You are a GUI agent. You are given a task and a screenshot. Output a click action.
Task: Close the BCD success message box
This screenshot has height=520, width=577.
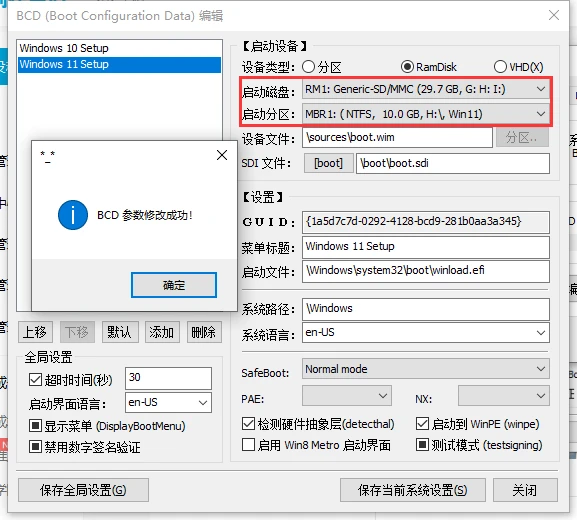(x=222, y=155)
